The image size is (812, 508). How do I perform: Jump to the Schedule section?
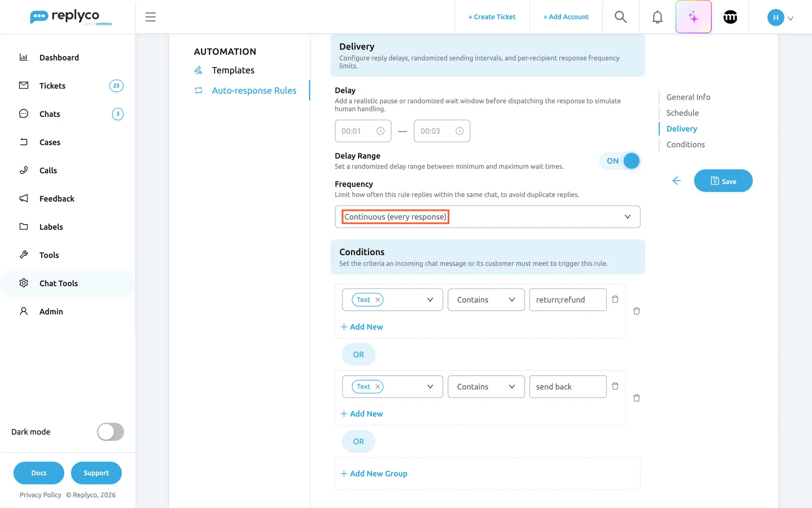pyautogui.click(x=683, y=113)
